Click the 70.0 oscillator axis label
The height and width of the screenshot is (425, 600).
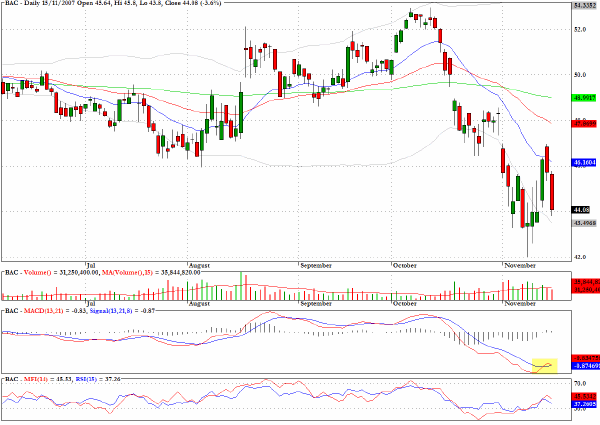click(580, 383)
